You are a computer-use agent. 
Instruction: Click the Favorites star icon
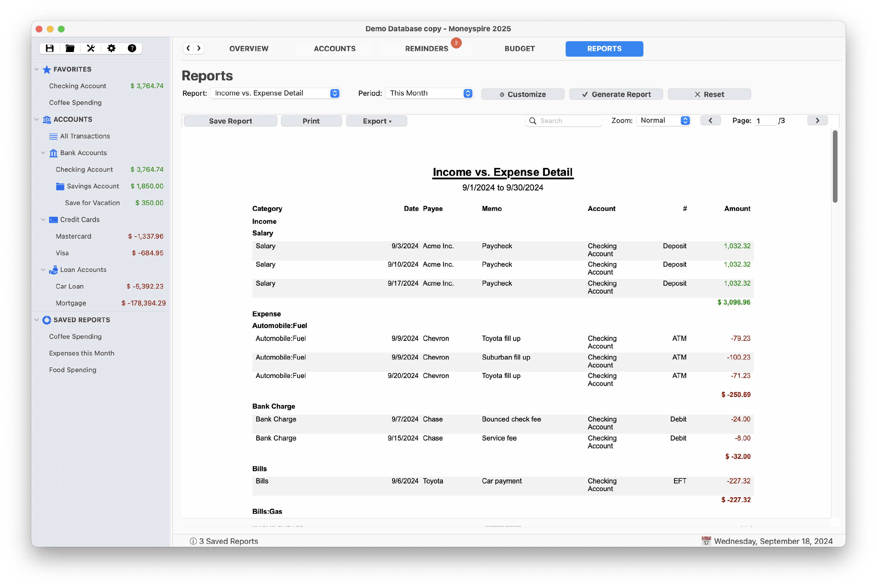(46, 70)
